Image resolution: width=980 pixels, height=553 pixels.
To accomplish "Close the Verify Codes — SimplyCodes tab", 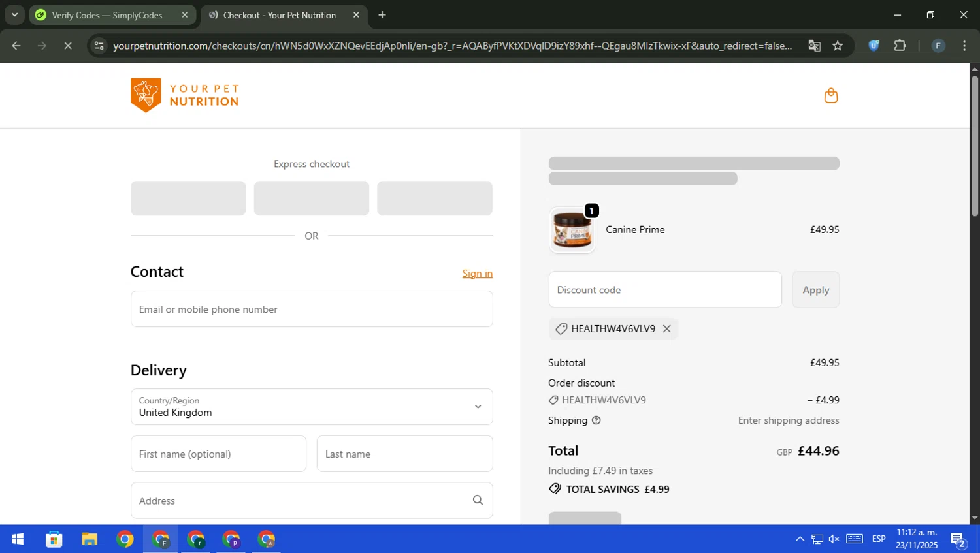I will coord(184,15).
